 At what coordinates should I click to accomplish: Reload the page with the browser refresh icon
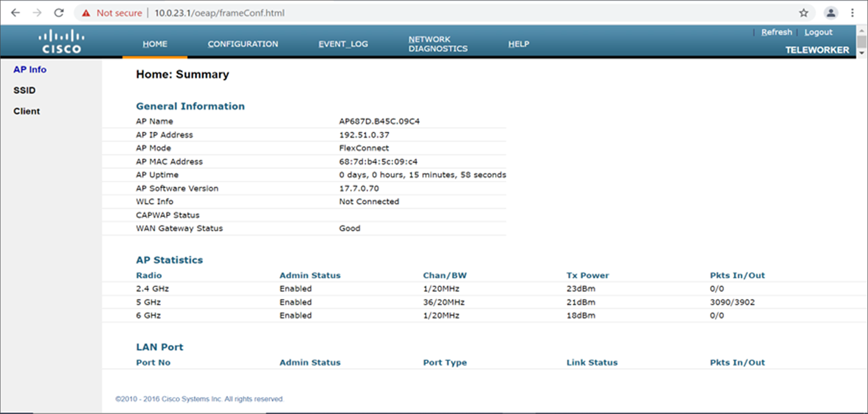[x=59, y=13]
